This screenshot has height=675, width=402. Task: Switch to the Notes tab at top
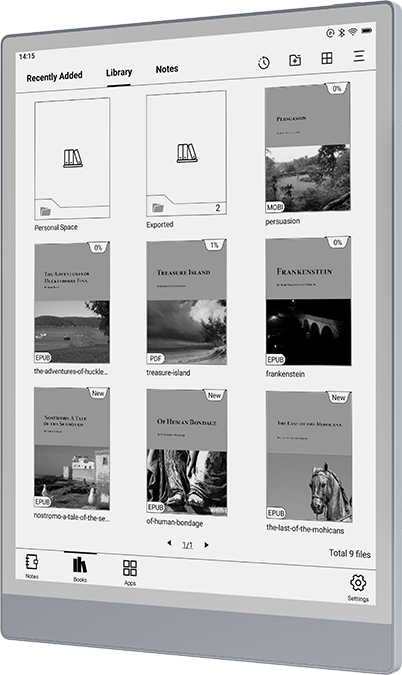click(x=167, y=69)
